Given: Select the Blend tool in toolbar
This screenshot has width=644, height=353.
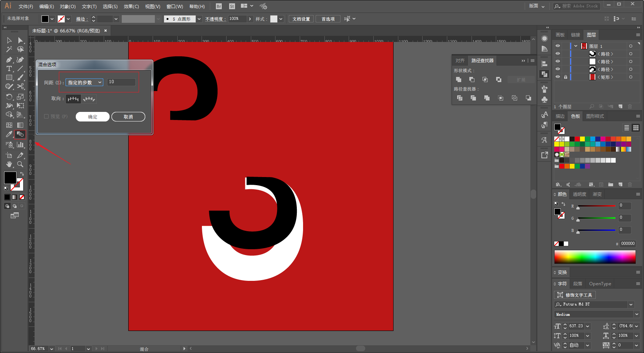Looking at the screenshot, I should pos(20,134).
